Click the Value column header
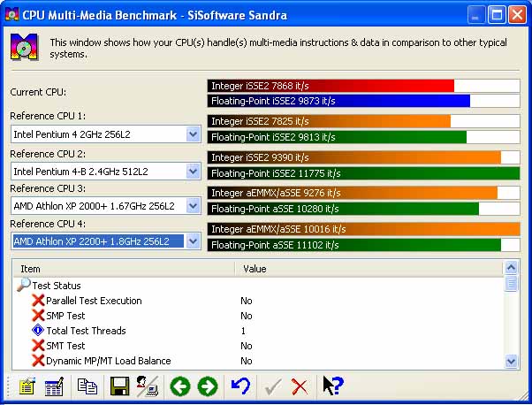Image resolution: width=532 pixels, height=405 pixels. (369, 269)
